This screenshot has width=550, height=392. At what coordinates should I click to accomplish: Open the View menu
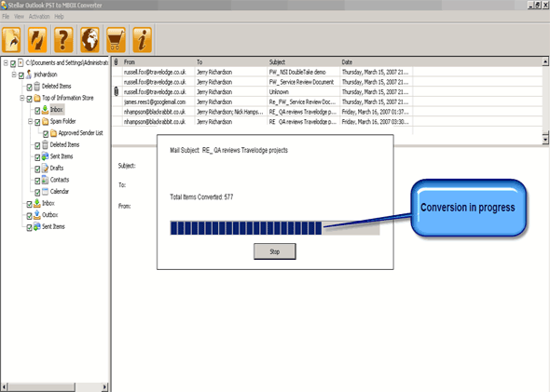pyautogui.click(x=19, y=17)
